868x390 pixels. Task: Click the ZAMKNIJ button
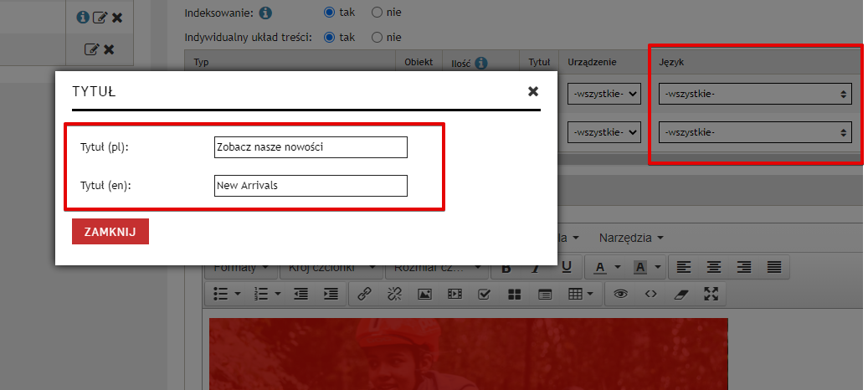(x=110, y=232)
